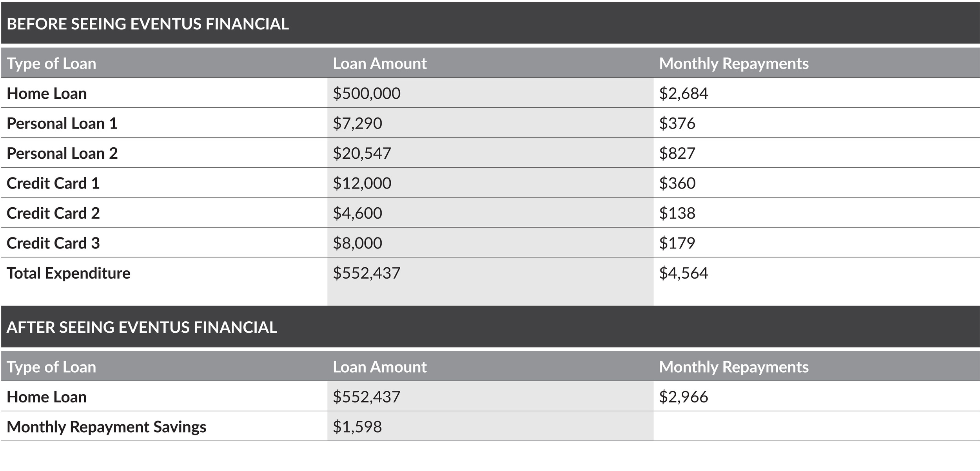
Task: Select the $20,547 Personal Loan 2 amount
Action: tap(362, 154)
